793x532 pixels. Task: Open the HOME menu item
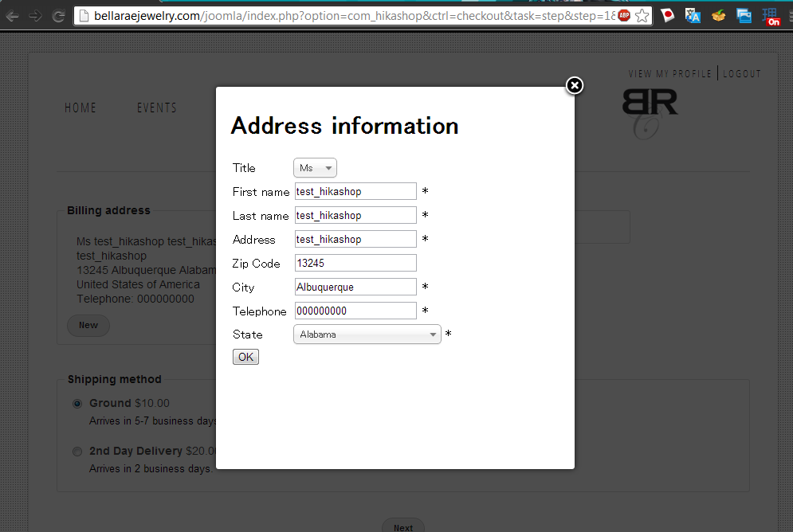point(80,108)
